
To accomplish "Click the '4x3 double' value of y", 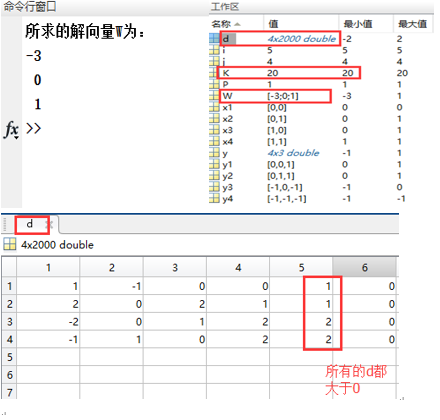I will 293,153.
